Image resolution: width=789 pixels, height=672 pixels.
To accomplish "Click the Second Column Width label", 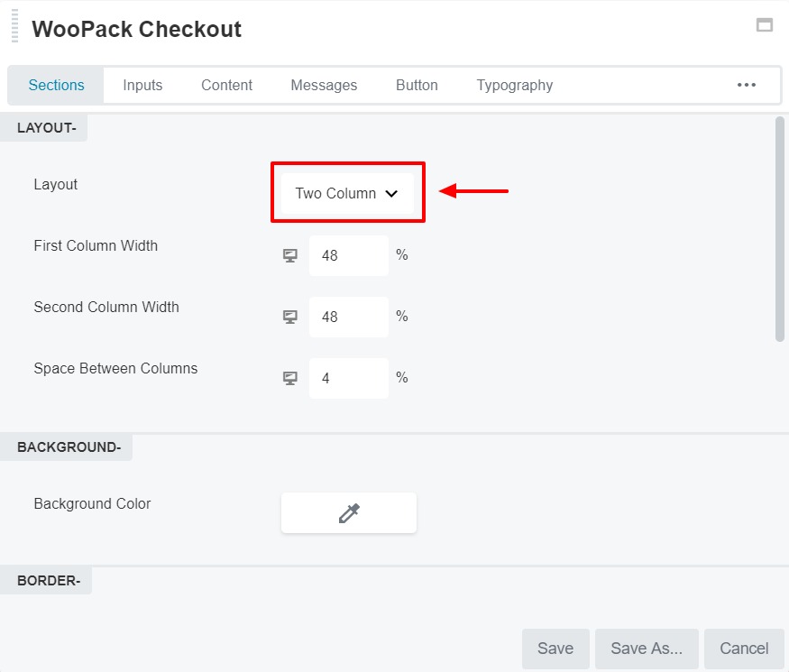I will [x=106, y=307].
